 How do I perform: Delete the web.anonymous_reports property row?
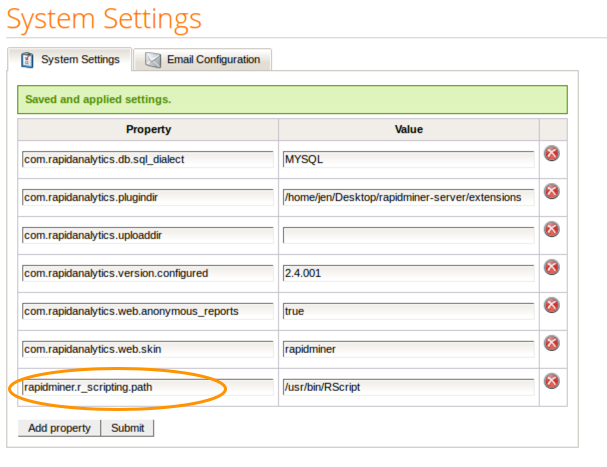551,305
